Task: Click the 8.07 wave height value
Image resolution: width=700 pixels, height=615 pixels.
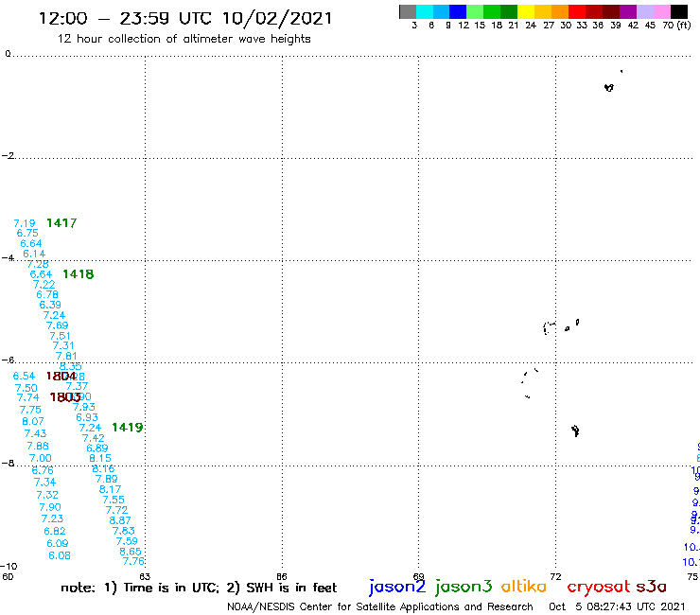Action: [x=32, y=422]
